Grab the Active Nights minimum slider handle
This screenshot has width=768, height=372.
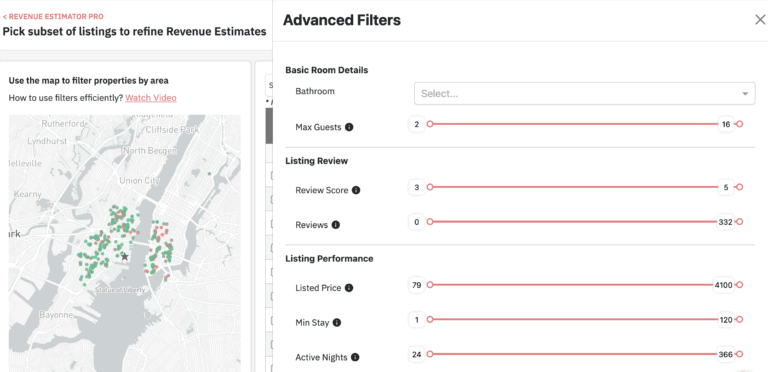click(x=430, y=354)
